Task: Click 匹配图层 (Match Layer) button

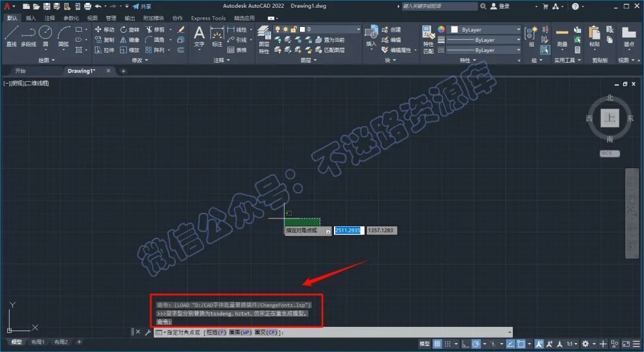Action: pos(330,50)
